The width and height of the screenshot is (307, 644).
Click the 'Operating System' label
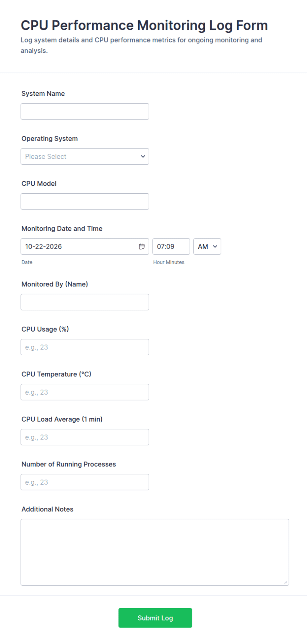tap(50, 139)
